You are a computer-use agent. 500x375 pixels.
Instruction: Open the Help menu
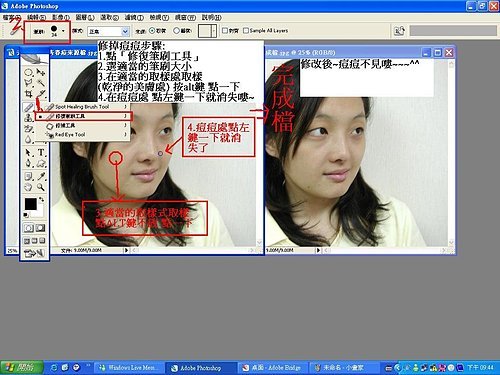point(211,17)
